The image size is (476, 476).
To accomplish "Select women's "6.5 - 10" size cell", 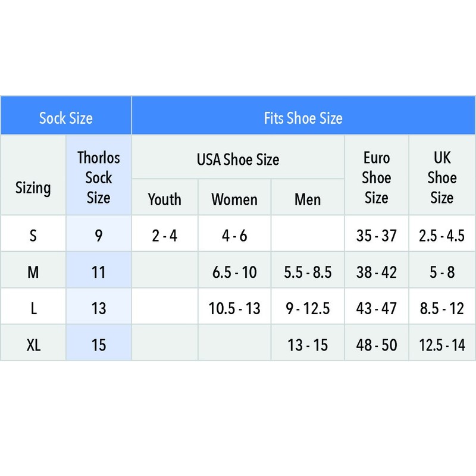I will (234, 272).
